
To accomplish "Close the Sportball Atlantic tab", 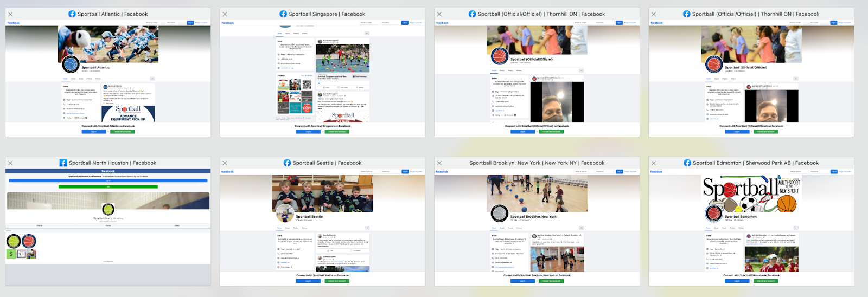I will click(10, 14).
